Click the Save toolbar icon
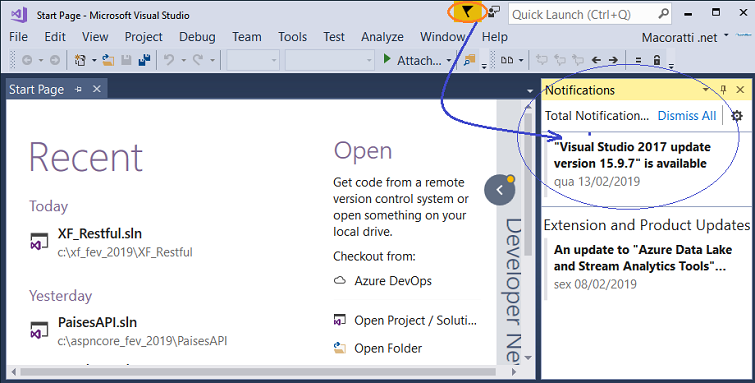 pyautogui.click(x=126, y=60)
